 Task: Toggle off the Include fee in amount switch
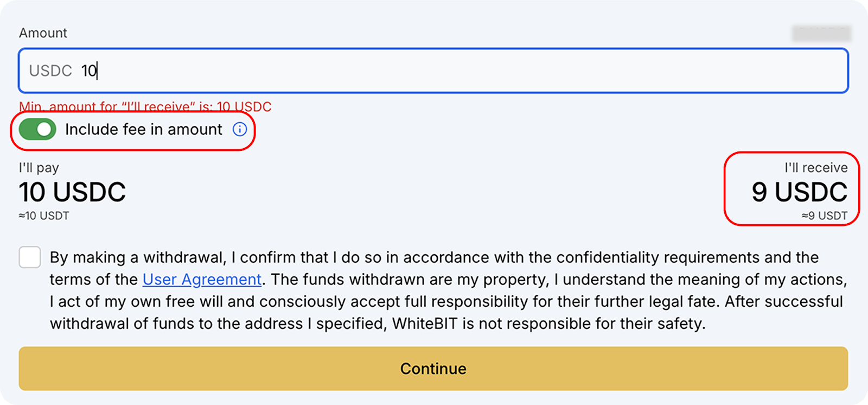pyautogui.click(x=37, y=129)
